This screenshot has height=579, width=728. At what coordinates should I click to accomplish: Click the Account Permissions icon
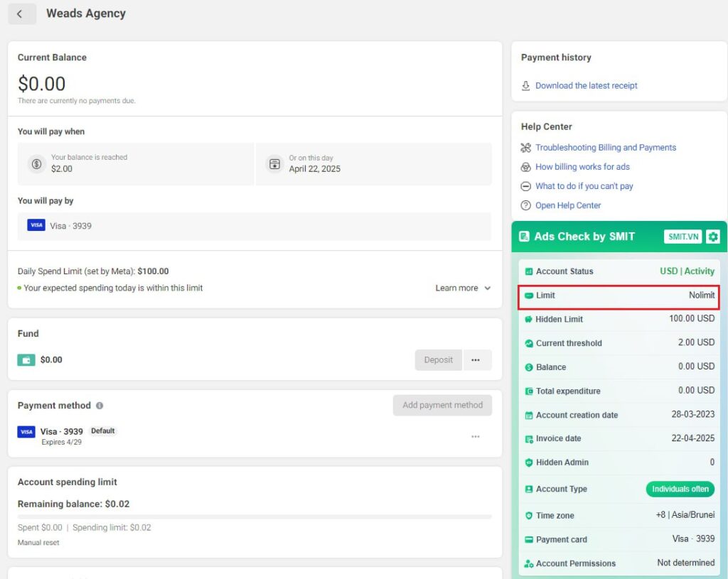[529, 563]
